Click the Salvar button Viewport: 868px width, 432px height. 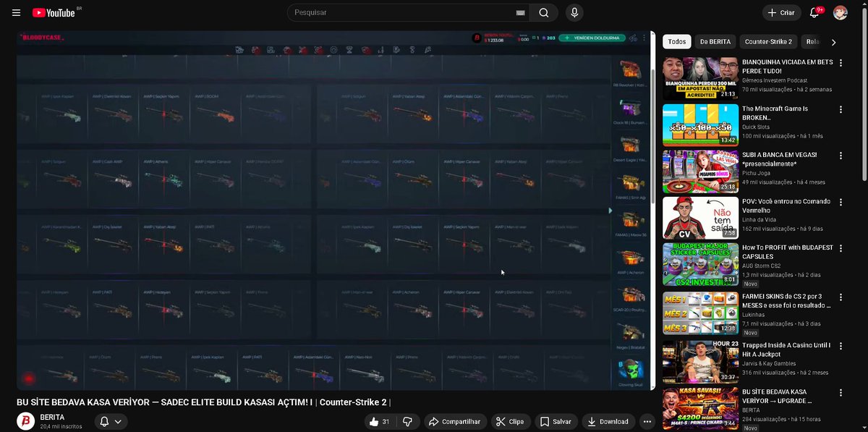coord(556,421)
